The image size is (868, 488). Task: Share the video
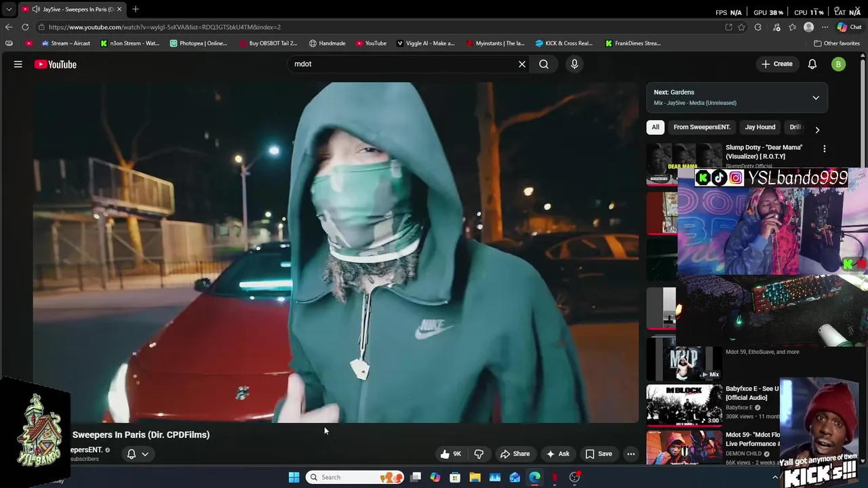click(515, 454)
